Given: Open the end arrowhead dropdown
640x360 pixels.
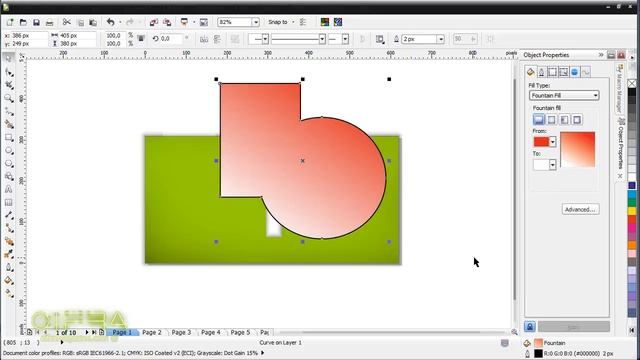Looking at the screenshot, I should pos(345,39).
